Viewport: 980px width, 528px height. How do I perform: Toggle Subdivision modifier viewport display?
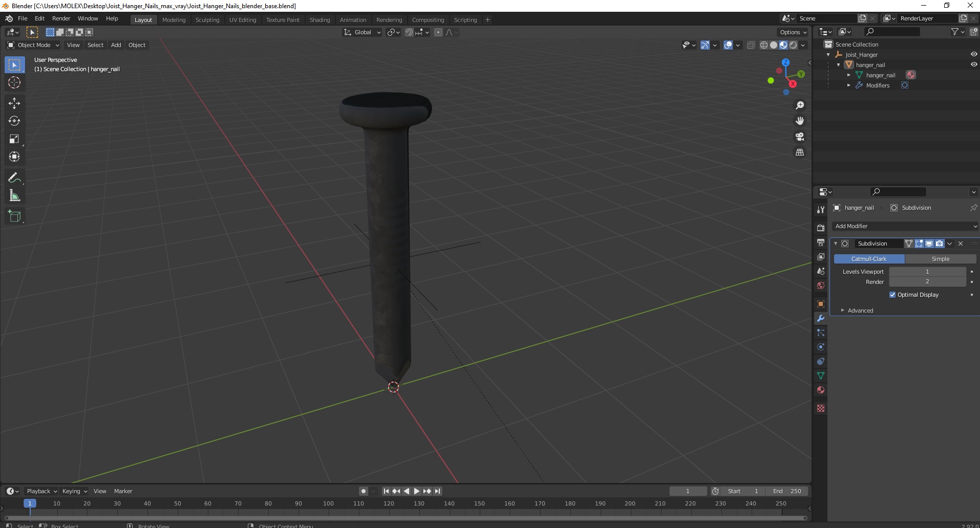[929, 244]
